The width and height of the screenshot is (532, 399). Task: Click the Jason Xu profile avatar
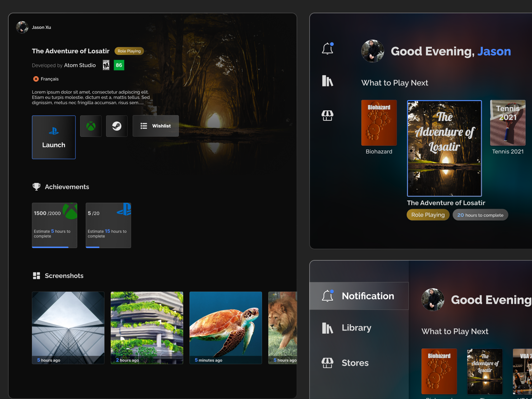click(x=22, y=27)
